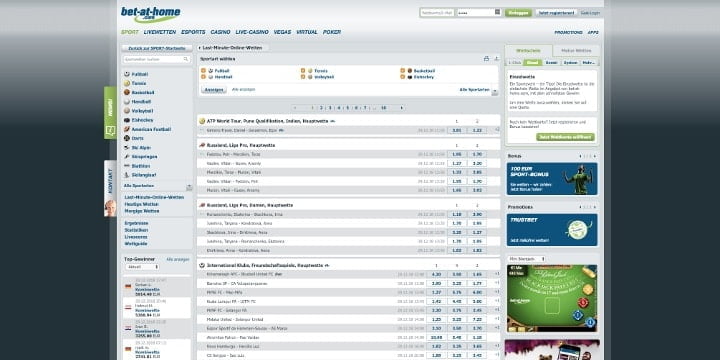Open the PROMOTIONS link in the header
Screen dimensions: 720x360
[x=568, y=33]
